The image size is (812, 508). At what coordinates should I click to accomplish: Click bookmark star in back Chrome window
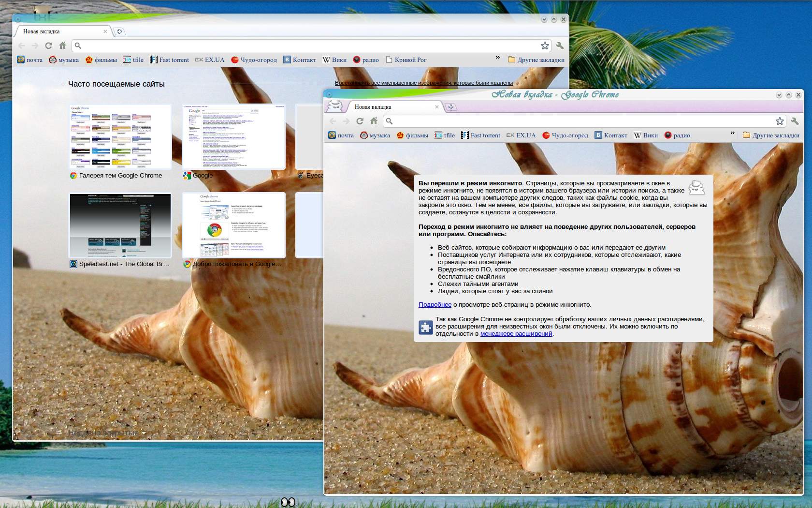[545, 45]
